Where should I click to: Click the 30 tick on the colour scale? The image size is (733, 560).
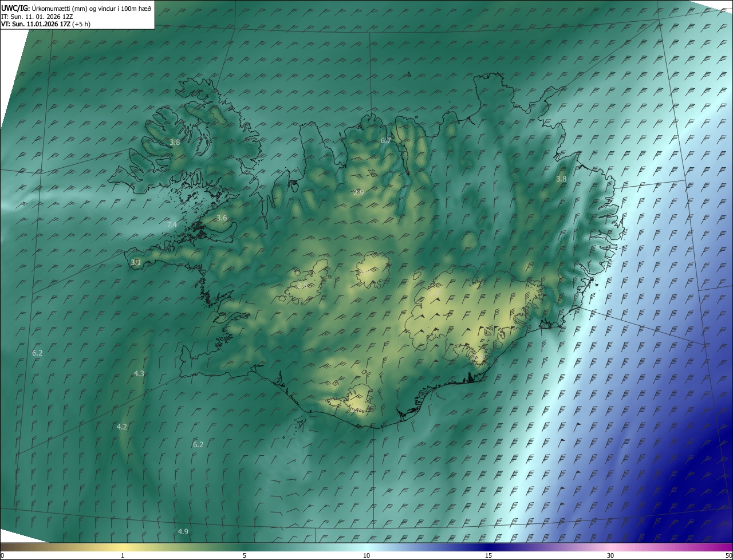click(x=610, y=556)
